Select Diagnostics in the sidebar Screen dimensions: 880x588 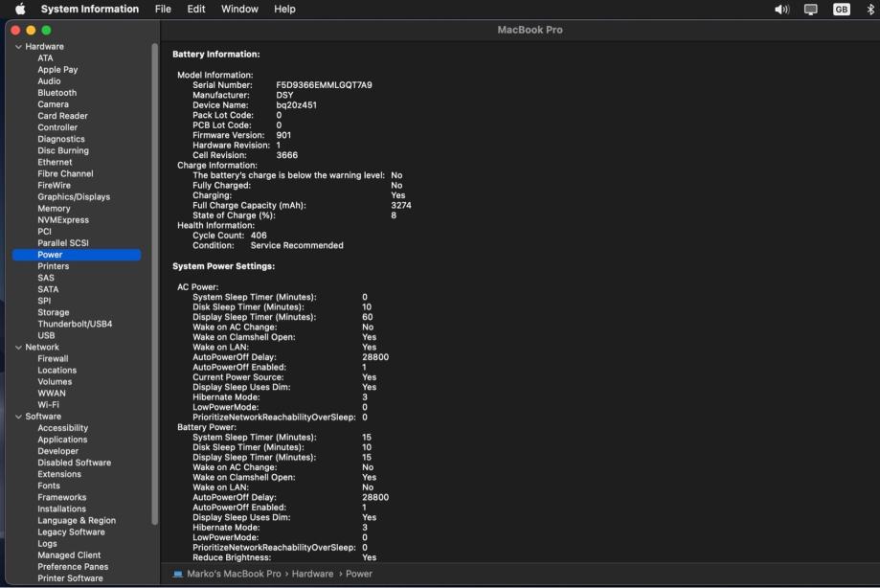(x=61, y=139)
